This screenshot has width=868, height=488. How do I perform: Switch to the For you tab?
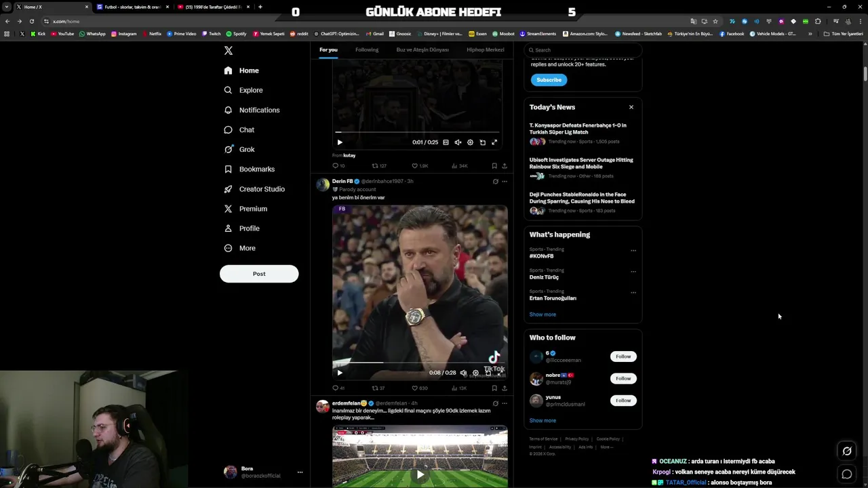[x=328, y=49]
